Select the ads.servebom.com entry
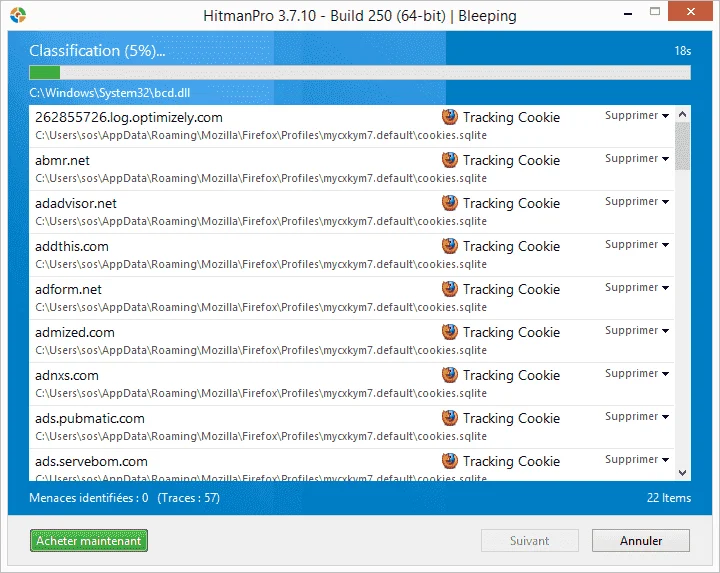The width and height of the screenshot is (720, 573). click(x=351, y=465)
